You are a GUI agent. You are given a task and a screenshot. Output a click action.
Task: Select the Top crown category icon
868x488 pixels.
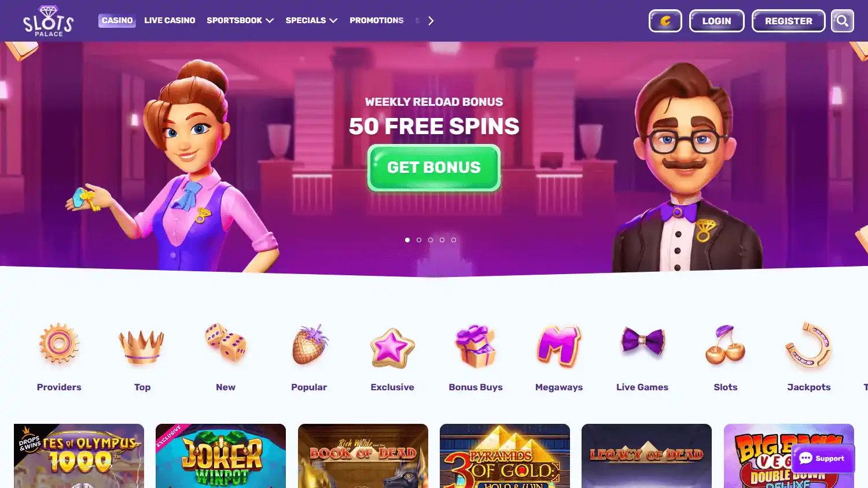(x=142, y=346)
